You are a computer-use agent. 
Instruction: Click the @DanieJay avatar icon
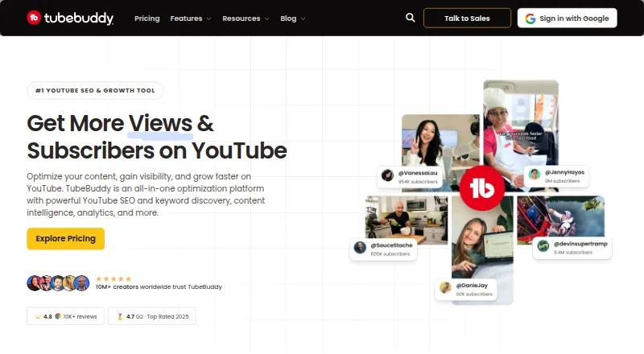(x=445, y=287)
